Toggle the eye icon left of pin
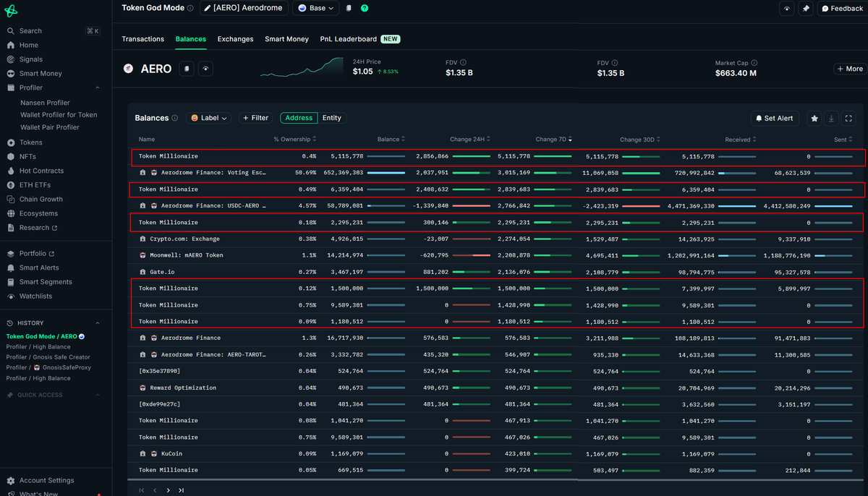The image size is (868, 496). pos(788,9)
